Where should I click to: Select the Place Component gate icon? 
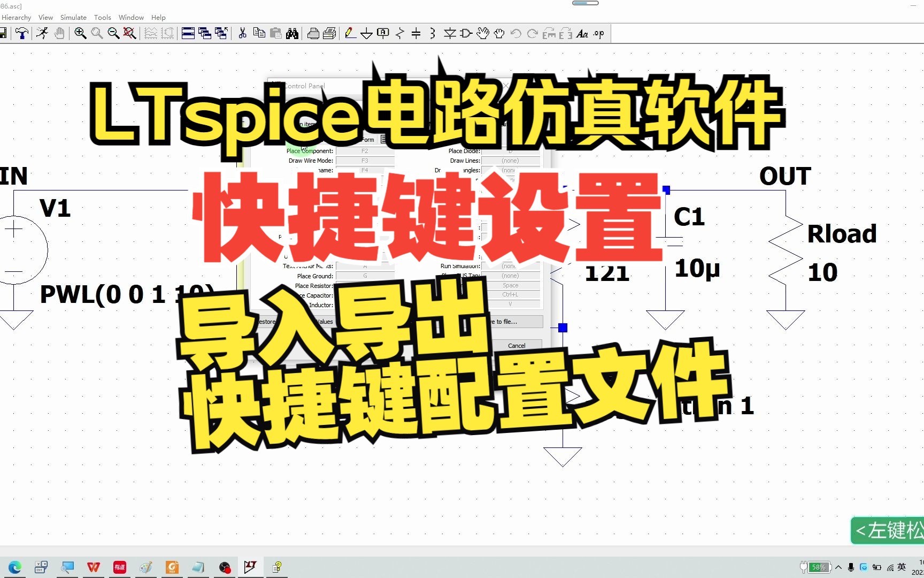(x=466, y=34)
